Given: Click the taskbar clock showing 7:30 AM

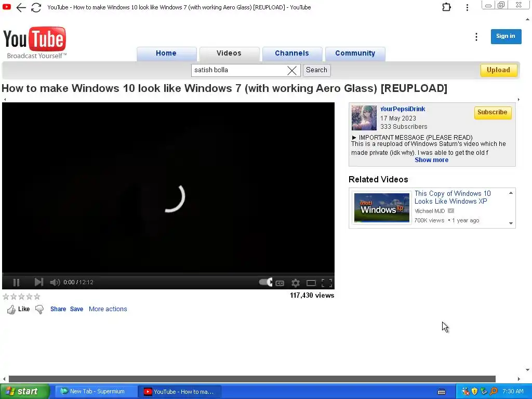Looking at the screenshot, I should tap(513, 392).
